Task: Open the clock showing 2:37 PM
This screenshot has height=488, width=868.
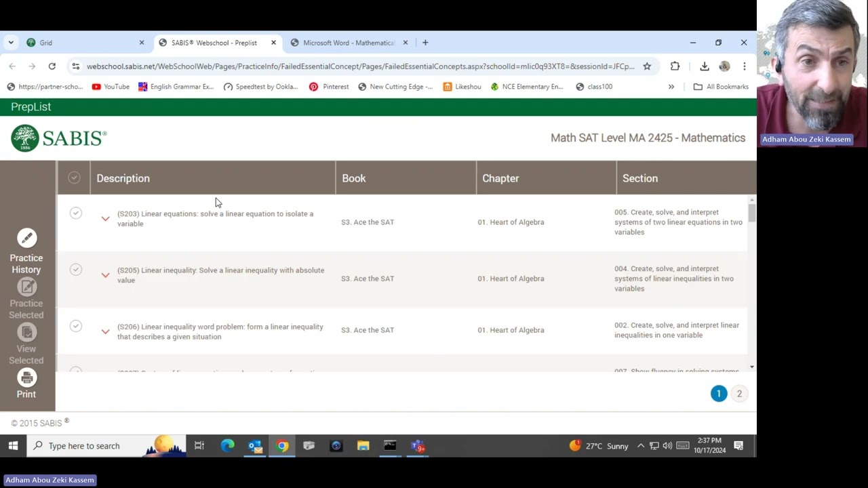Action: [709, 445]
